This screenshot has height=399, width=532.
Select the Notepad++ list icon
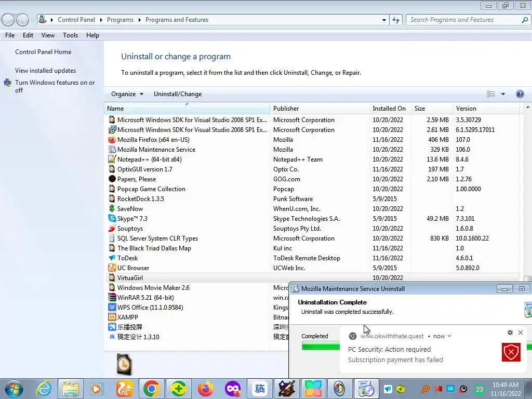pyautogui.click(x=112, y=159)
